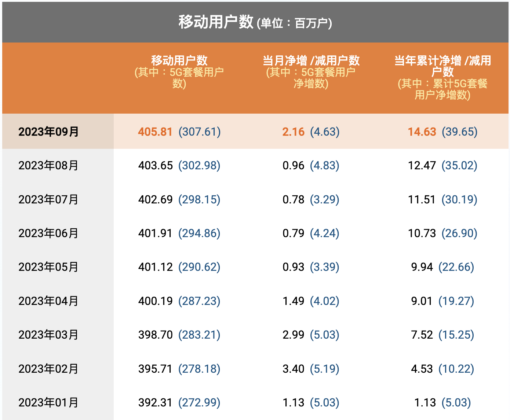Select the 2023年02月 row label
The height and width of the screenshot is (420, 510).
(x=48, y=369)
